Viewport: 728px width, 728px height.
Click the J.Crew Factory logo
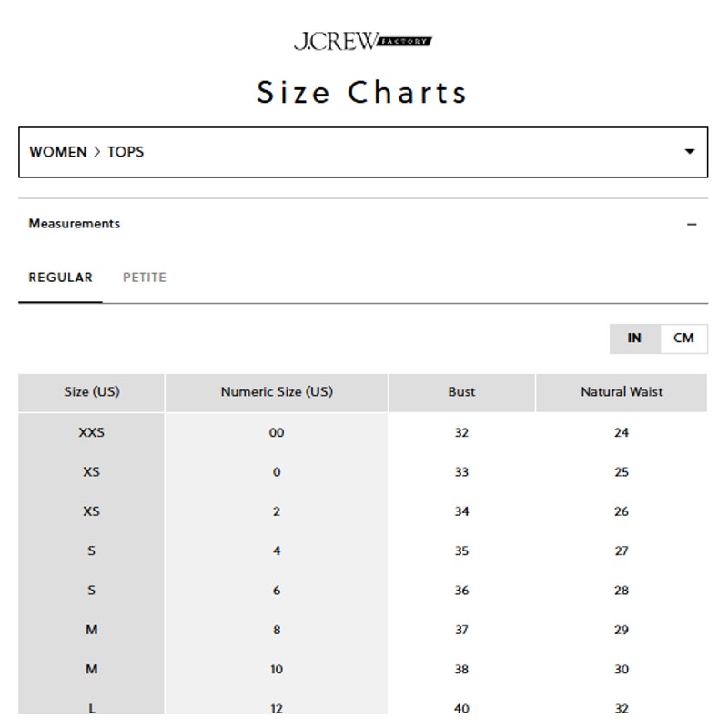(x=362, y=41)
